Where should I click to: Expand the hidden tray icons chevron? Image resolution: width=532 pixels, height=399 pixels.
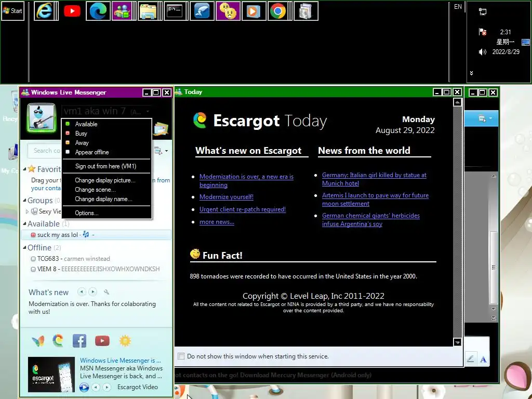(471, 73)
